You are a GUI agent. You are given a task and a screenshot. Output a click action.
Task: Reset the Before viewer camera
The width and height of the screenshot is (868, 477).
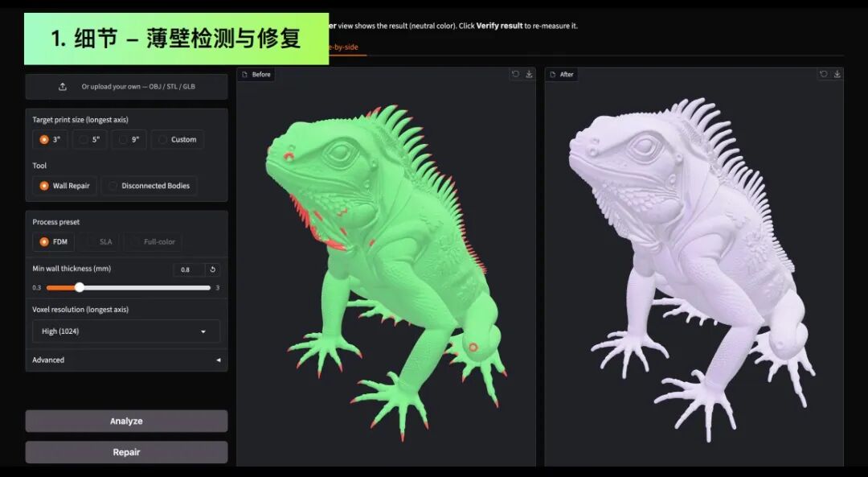coord(515,74)
